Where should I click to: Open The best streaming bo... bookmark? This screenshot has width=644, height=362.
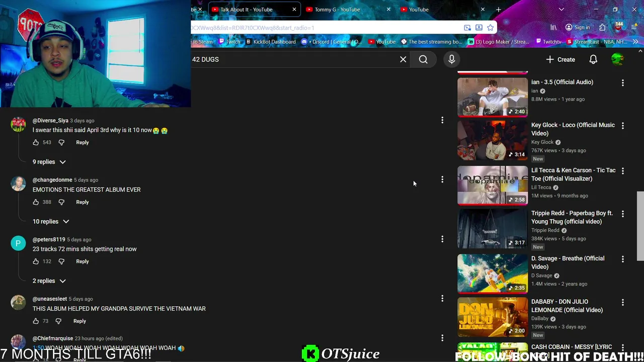click(x=431, y=42)
